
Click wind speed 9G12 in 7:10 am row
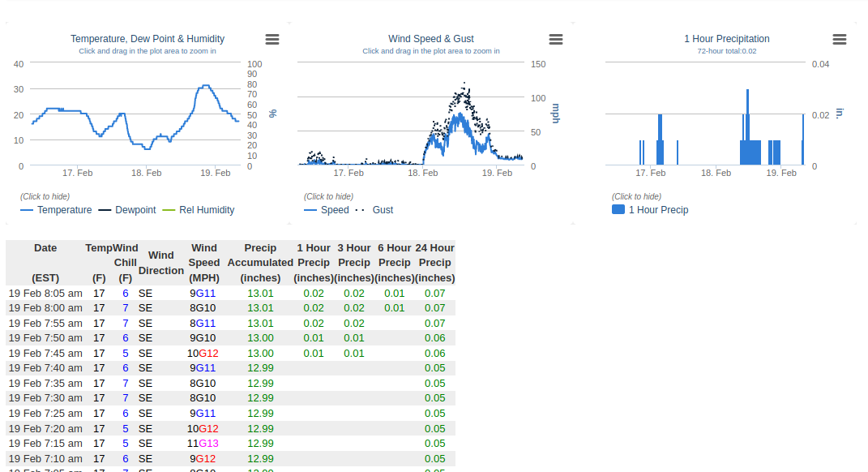click(203, 459)
